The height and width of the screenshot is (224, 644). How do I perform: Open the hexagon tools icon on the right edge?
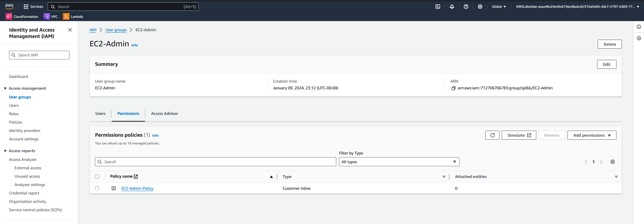639,38
